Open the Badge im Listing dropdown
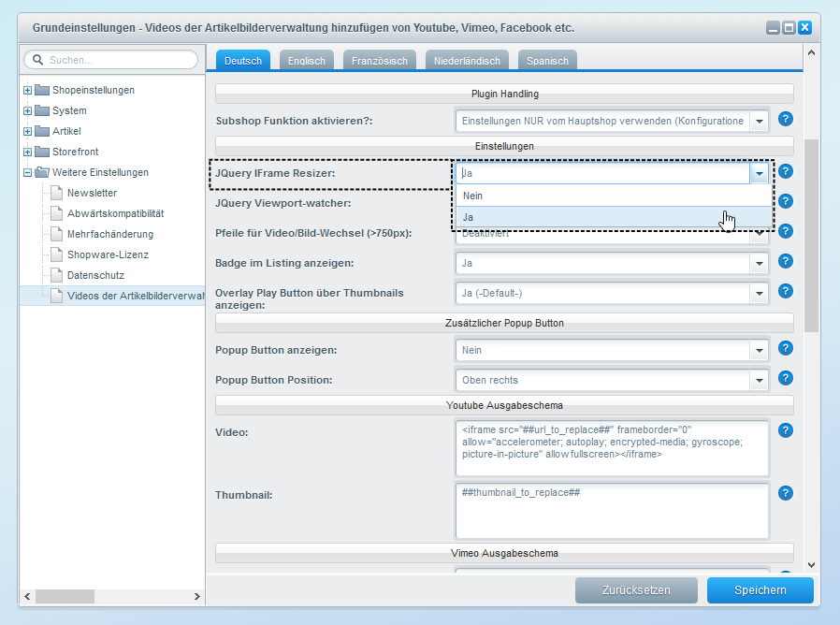840x625 pixels. pyautogui.click(x=760, y=263)
